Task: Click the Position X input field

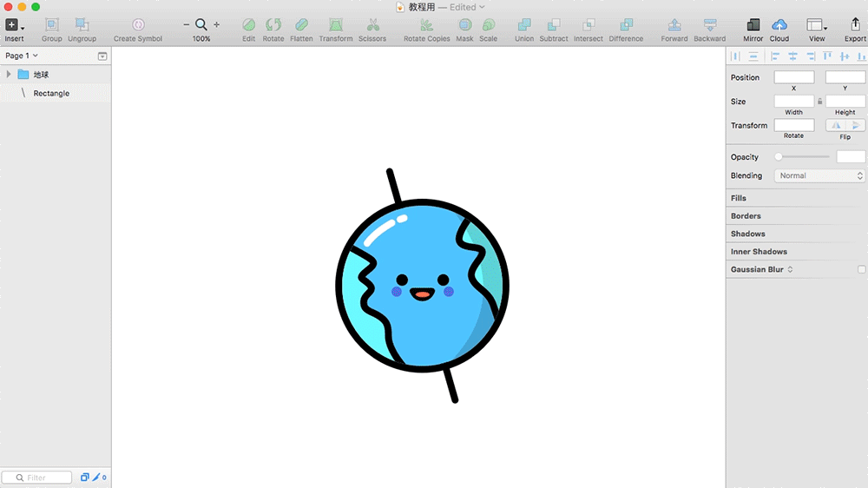Action: pyautogui.click(x=794, y=77)
